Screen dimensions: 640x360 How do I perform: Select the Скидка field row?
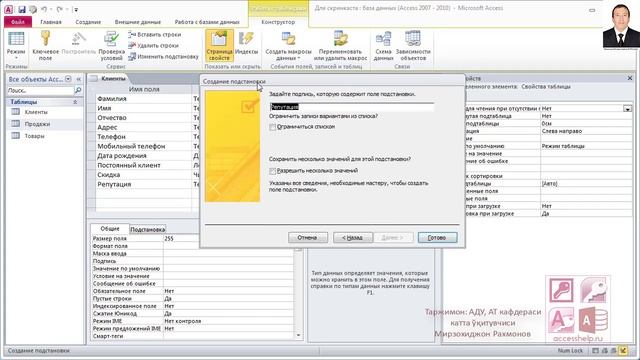coord(144,175)
